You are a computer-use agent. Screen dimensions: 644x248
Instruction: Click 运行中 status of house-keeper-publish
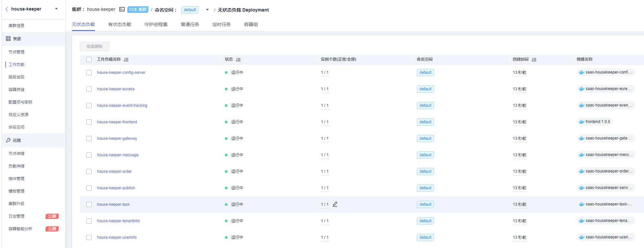(237, 188)
